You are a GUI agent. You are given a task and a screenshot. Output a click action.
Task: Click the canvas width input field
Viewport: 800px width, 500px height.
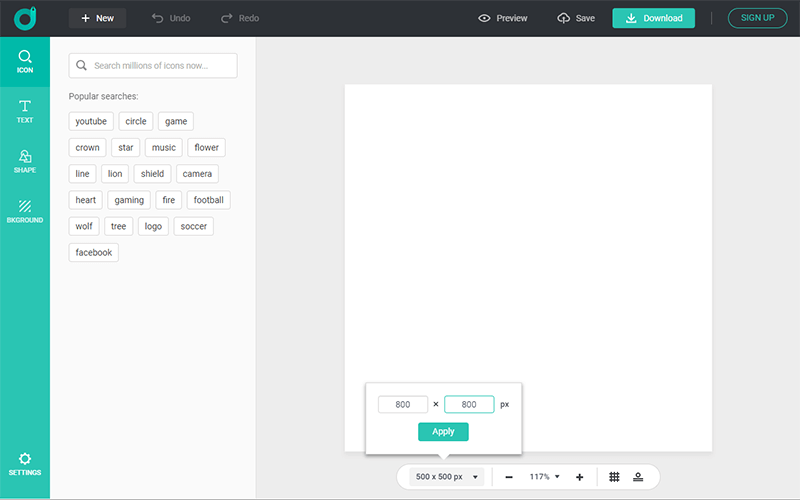pos(403,404)
